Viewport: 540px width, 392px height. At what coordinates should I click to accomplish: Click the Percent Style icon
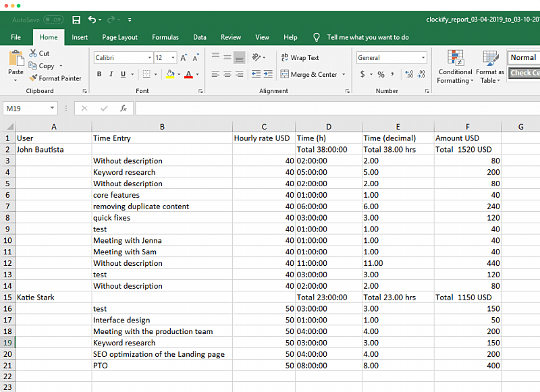[381, 74]
